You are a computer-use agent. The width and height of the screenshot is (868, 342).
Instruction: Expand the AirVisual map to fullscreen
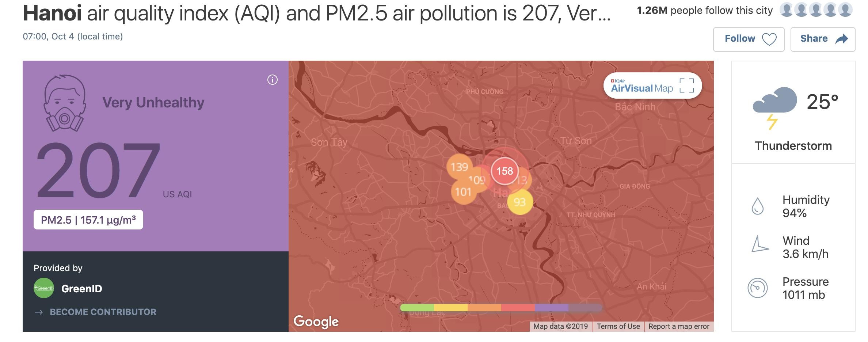click(686, 86)
